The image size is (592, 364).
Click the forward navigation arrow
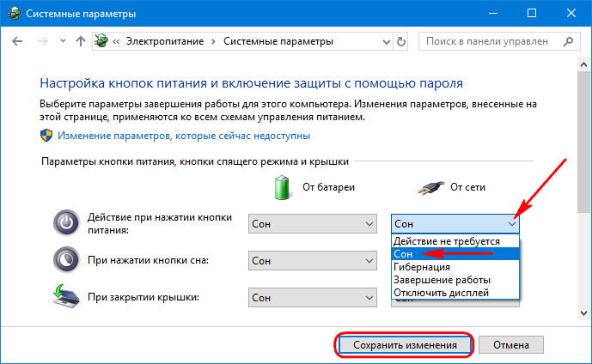(40, 41)
